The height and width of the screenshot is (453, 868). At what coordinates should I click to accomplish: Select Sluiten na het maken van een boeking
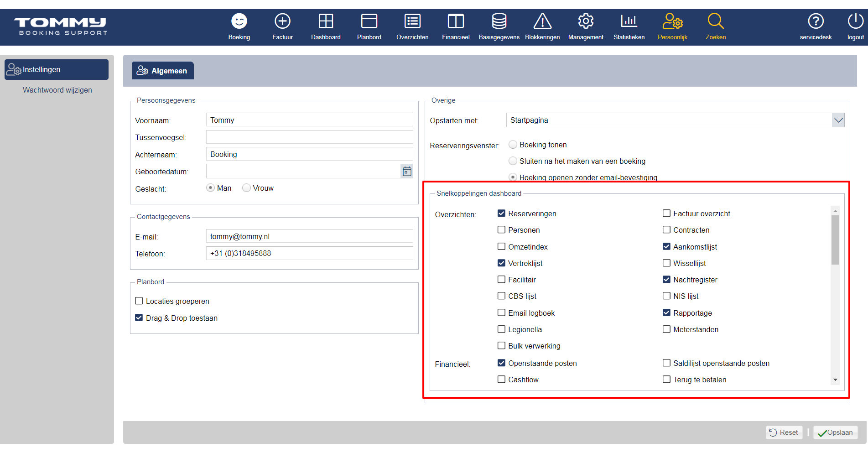(513, 161)
